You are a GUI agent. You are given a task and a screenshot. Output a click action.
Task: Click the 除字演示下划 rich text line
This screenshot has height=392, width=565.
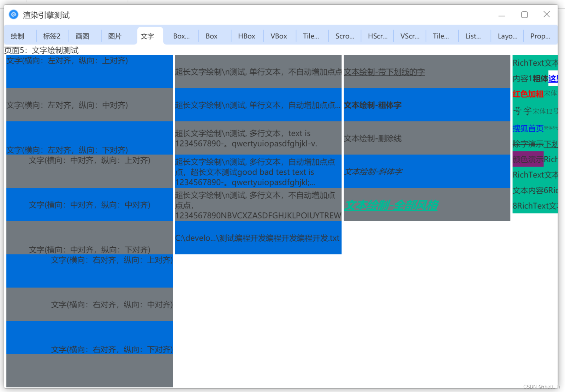535,144
